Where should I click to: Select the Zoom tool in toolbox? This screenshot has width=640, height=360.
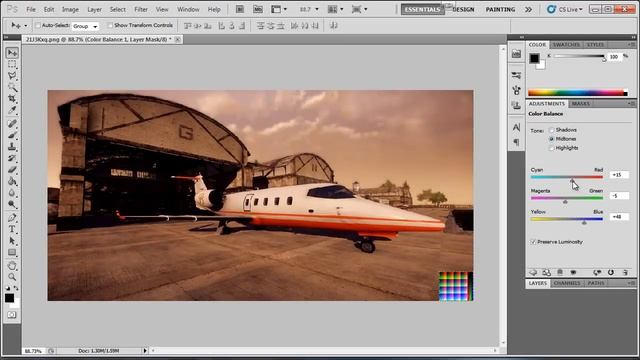[12, 277]
